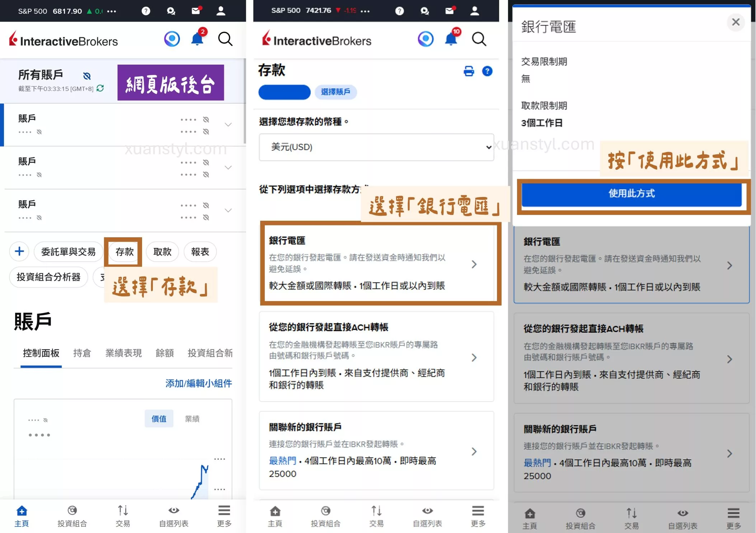Click the 報表 reports button
Viewport: 756px width, 533px height.
point(200,252)
